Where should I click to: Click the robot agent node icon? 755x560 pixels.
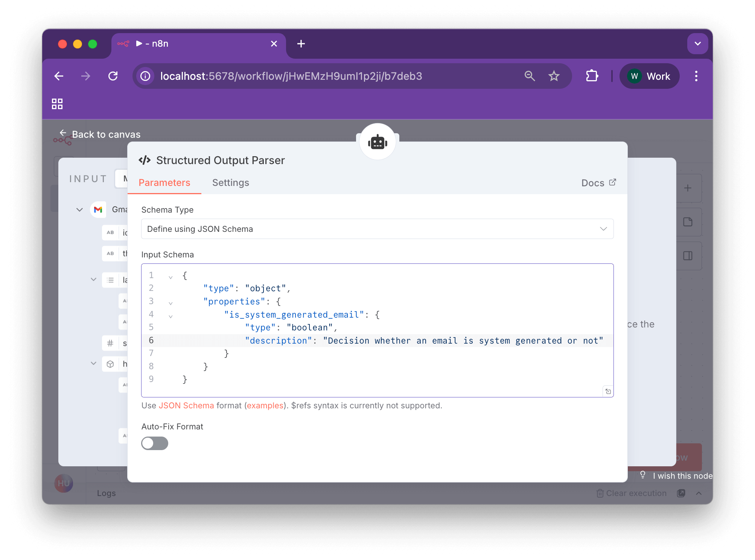[x=377, y=142]
